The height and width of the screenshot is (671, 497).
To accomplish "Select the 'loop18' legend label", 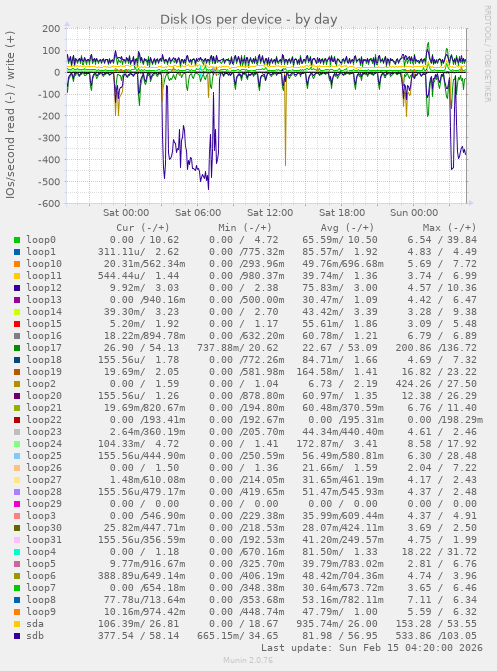I will (x=44, y=360).
